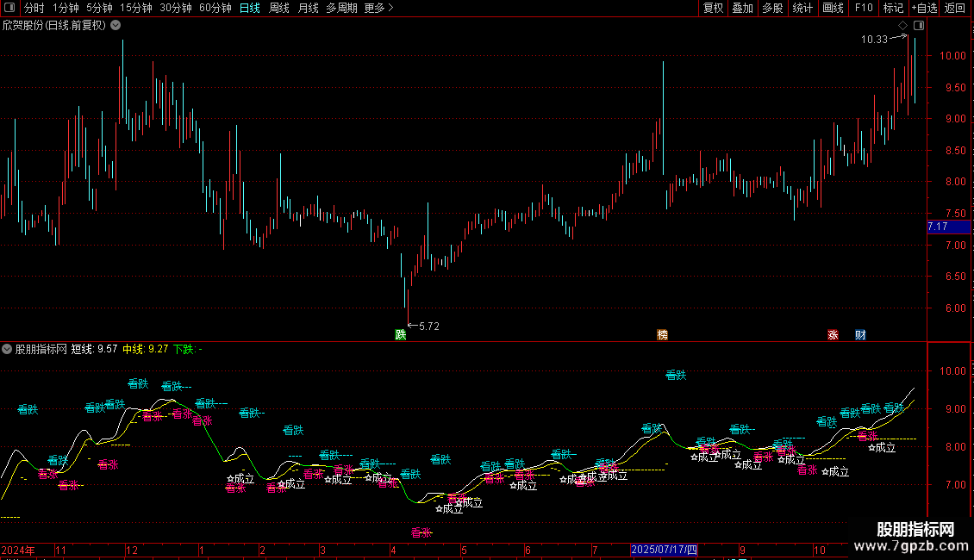Image resolution: width=974 pixels, height=560 pixels.
Task: Click the blue 财 event marker
Action: click(x=860, y=334)
